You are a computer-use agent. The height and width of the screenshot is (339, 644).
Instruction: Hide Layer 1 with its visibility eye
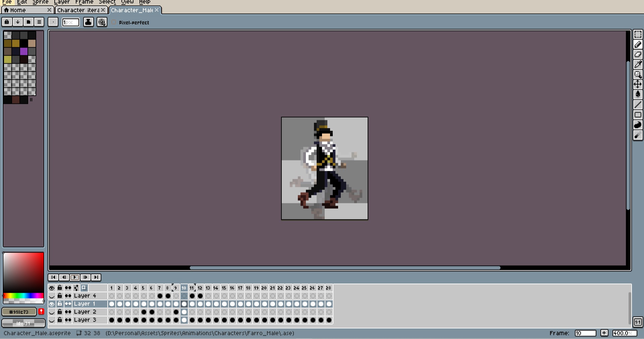coord(52,304)
